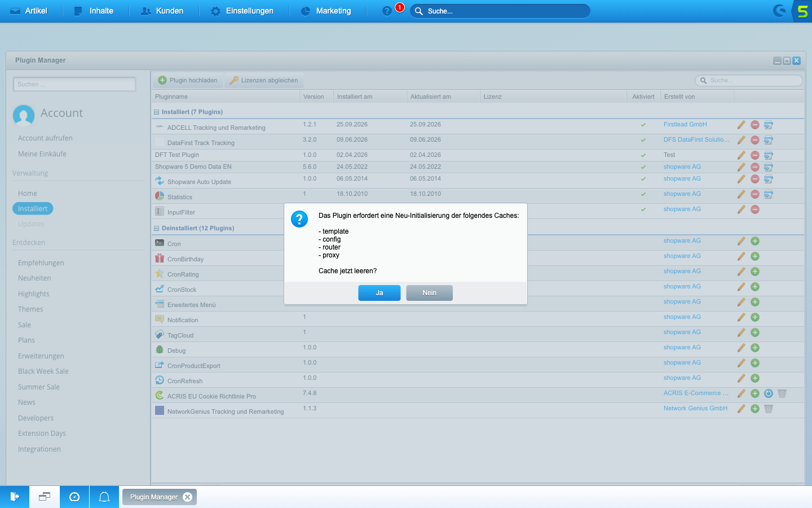Open Account aufrufen in sidebar
Screen dimensions: 812x508
pos(45,138)
